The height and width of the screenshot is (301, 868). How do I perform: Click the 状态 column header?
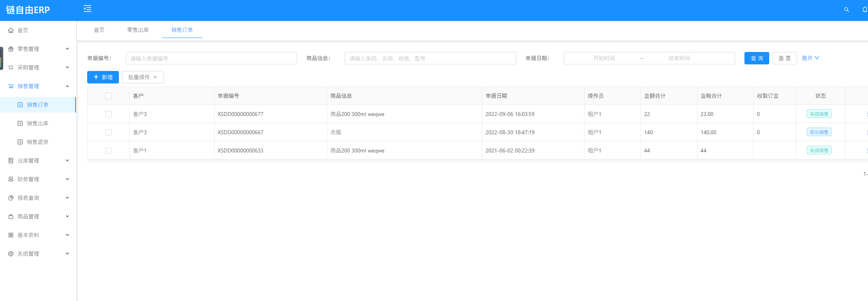point(821,96)
